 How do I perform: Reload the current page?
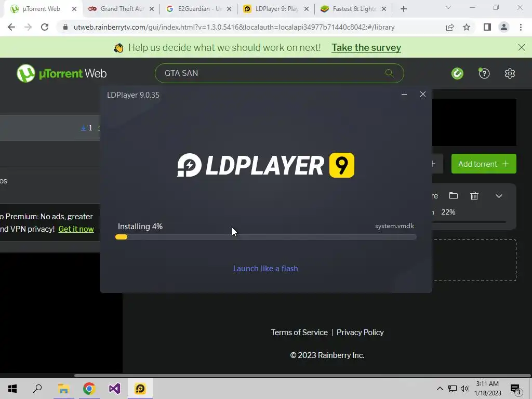coord(45,27)
